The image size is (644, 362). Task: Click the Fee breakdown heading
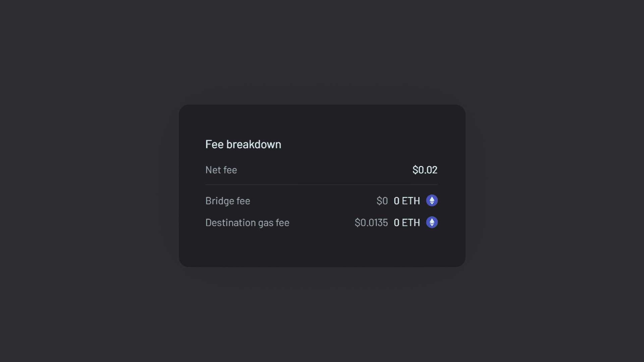coord(243,144)
